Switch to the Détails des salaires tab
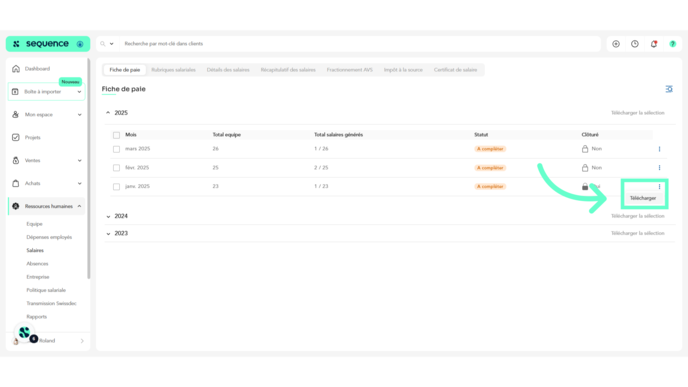This screenshot has width=688, height=387. 228,70
